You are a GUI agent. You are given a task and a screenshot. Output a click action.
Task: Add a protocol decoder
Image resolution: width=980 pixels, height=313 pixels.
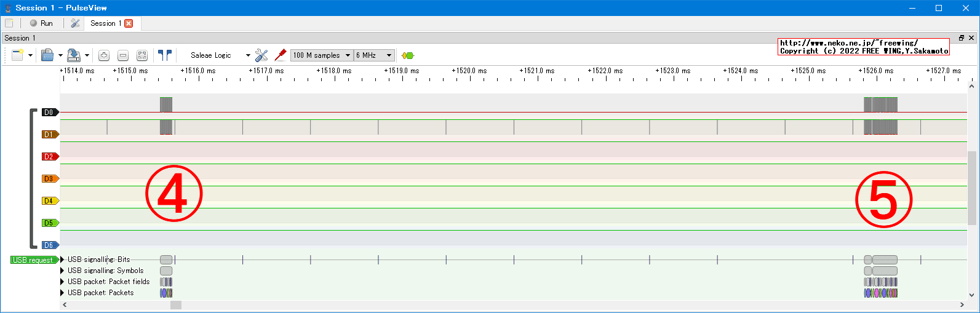point(407,55)
